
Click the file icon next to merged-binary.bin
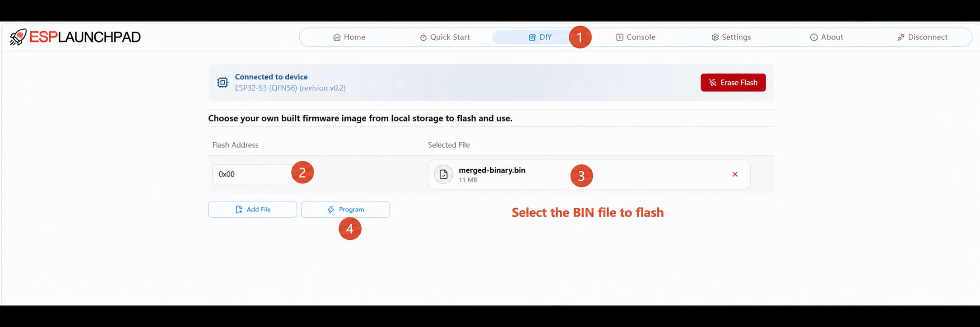point(444,174)
